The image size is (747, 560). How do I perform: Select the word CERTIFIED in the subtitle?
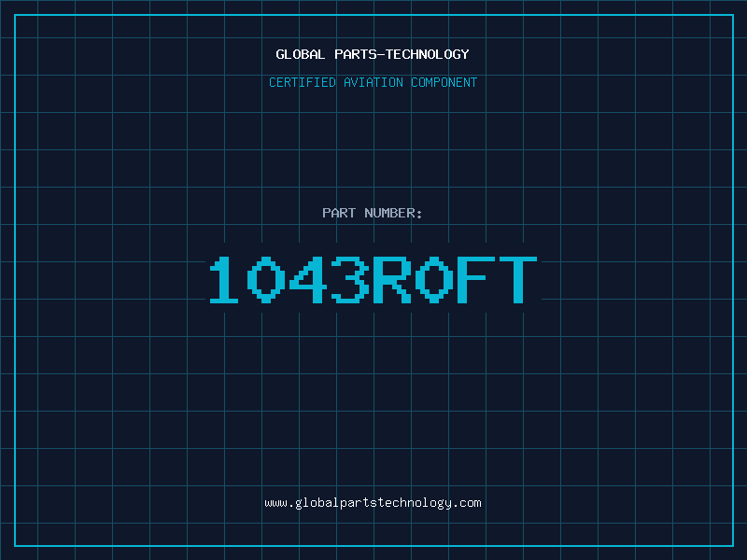coord(302,82)
